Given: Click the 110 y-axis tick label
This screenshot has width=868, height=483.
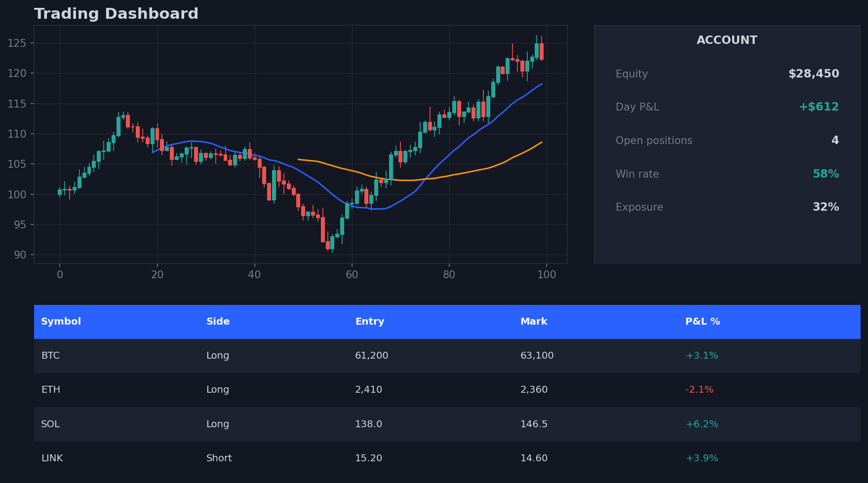Looking at the screenshot, I should [17, 134].
